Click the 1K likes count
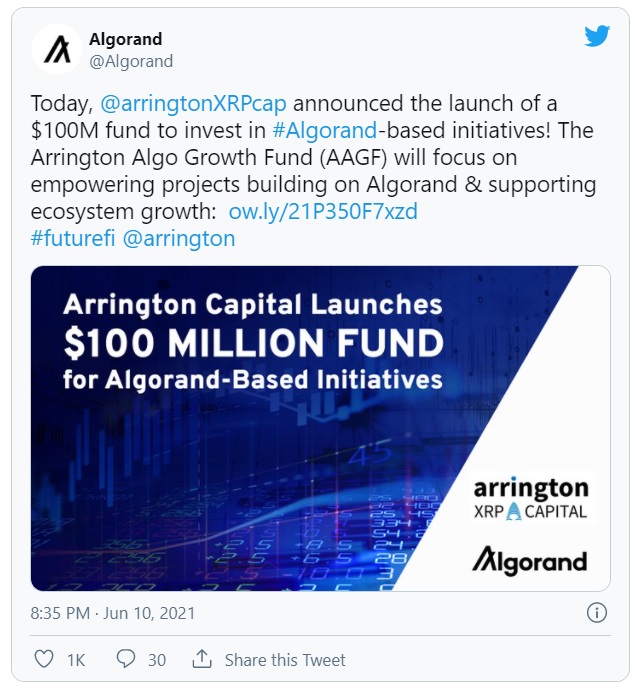This screenshot has height=691, width=635. 76,660
